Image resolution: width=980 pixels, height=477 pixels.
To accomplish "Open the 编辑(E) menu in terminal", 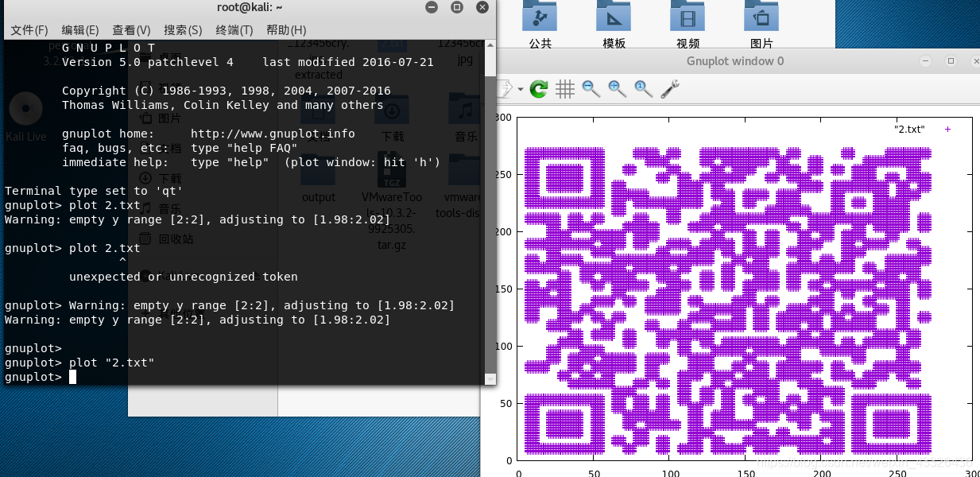I will [x=80, y=30].
